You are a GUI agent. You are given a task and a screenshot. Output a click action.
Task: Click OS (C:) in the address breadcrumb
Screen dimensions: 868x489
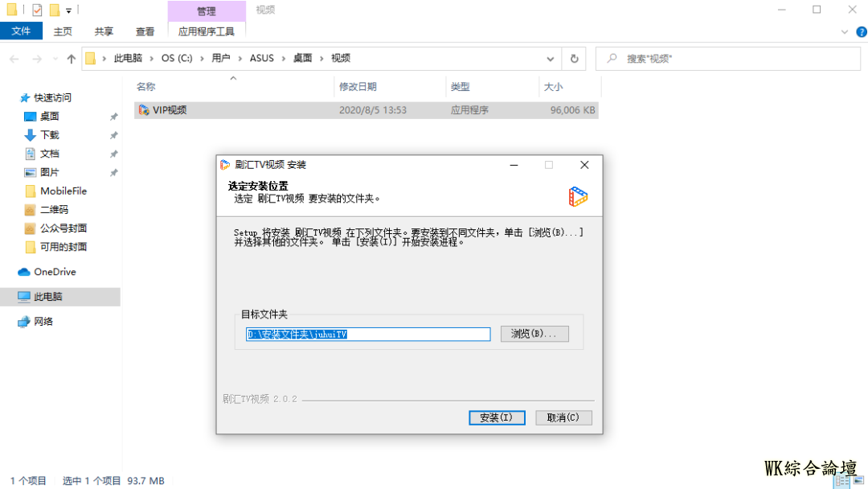tap(177, 58)
